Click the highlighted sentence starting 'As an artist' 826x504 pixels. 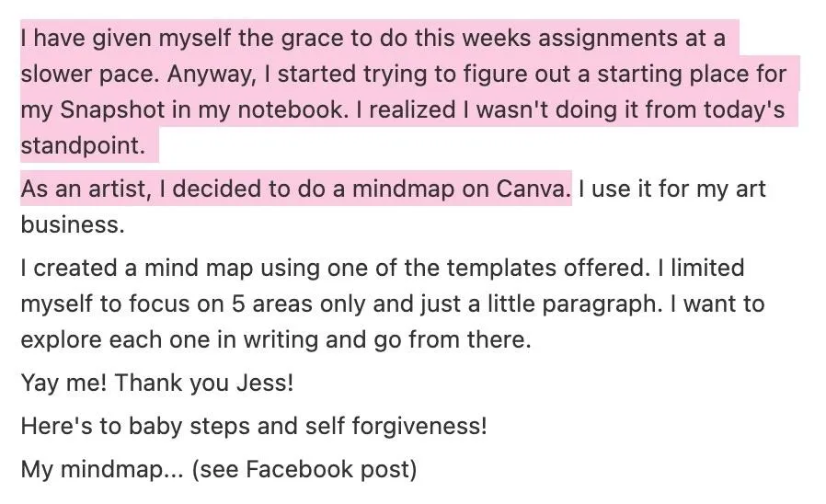(295, 189)
